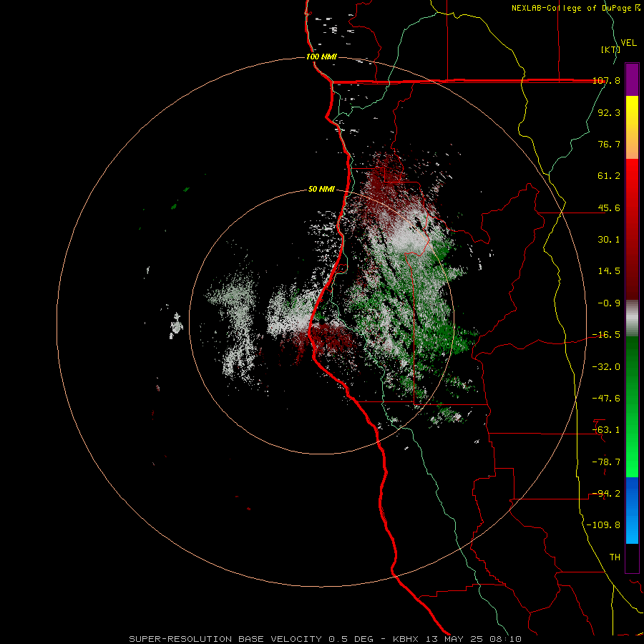Select the -0.9 velocity scale value
The width and height of the screenshot is (644, 644).
(x=609, y=303)
